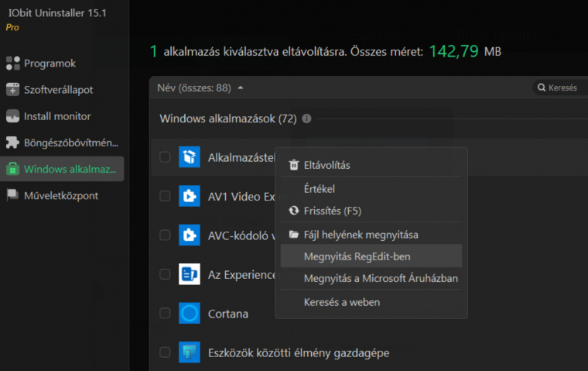Click the AVC-kódoló app icon
The height and width of the screenshot is (371, 588).
(190, 235)
